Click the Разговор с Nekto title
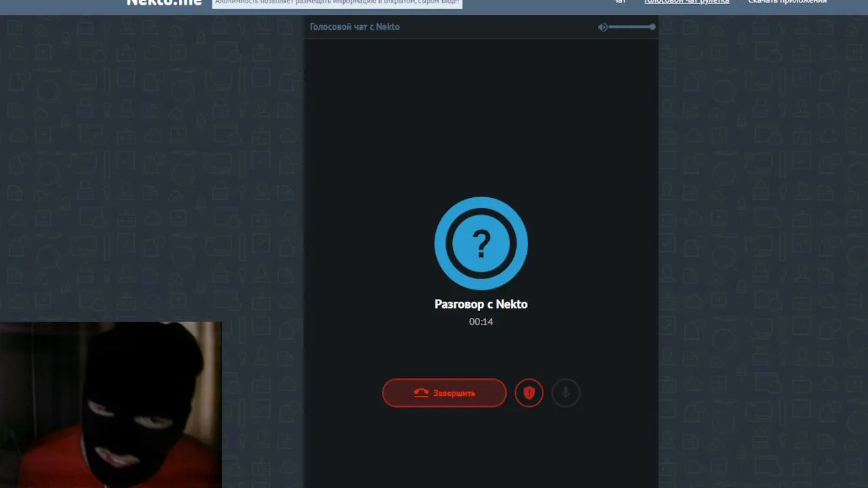 tap(481, 304)
